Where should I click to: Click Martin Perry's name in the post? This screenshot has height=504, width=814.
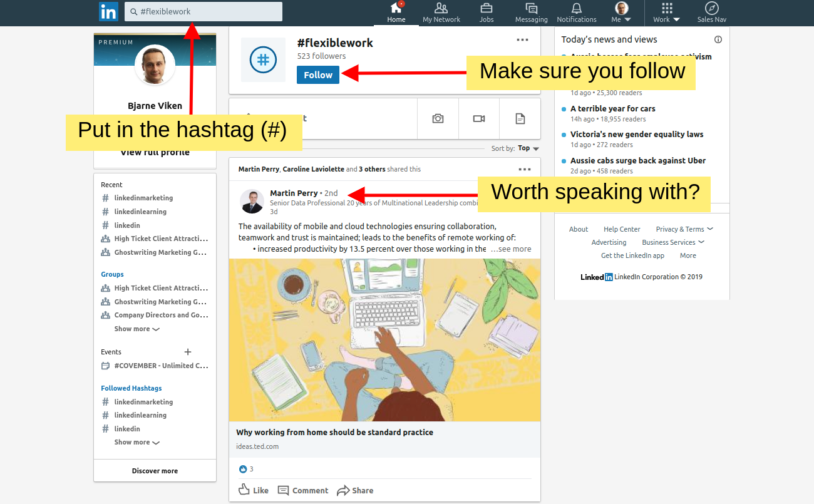click(294, 193)
